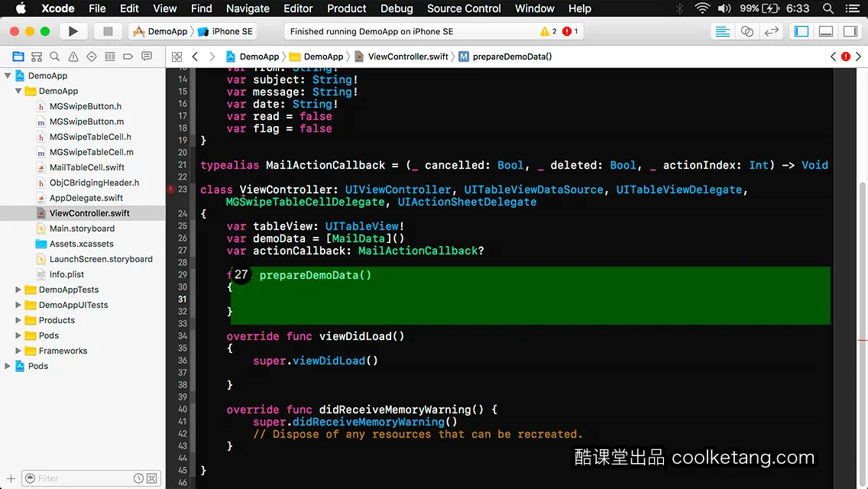Select Assets.xcassets catalog
Image resolution: width=868 pixels, height=489 pixels.
tap(81, 244)
